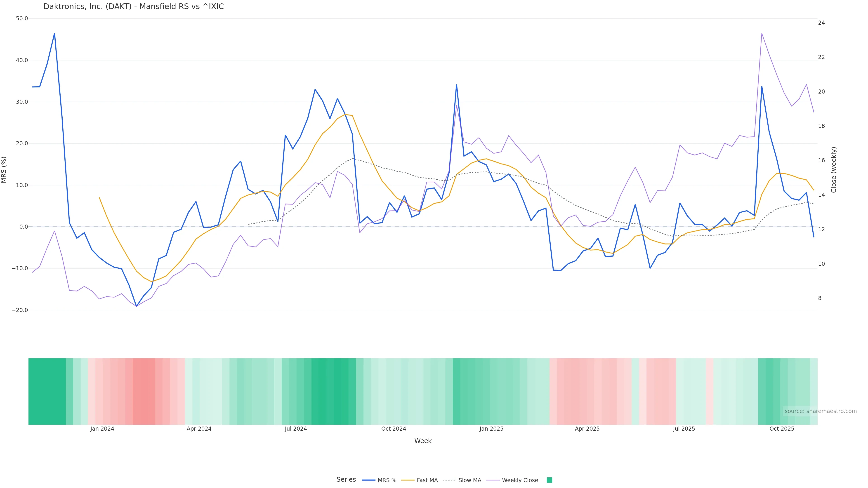This screenshot has width=868, height=488.
Task: Click the orange Fast MA legend line
Action: pos(408,480)
